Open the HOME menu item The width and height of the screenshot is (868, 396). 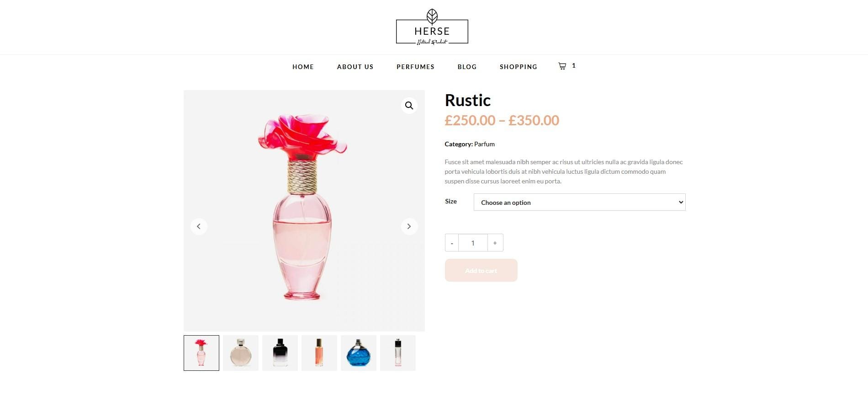point(303,67)
